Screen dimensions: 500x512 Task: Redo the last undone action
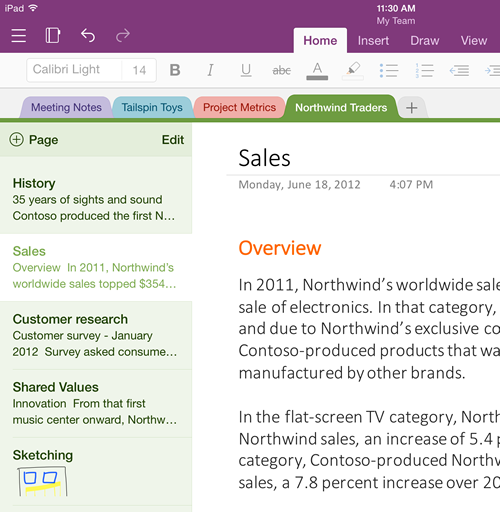click(x=123, y=35)
